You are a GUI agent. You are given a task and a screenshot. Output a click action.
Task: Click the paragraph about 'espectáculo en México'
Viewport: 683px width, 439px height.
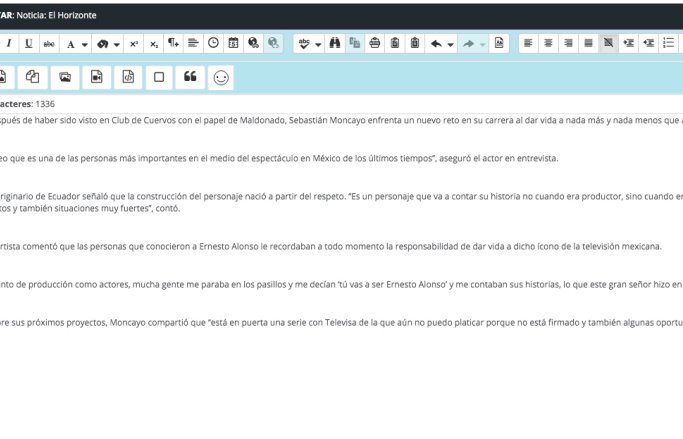pos(279,158)
